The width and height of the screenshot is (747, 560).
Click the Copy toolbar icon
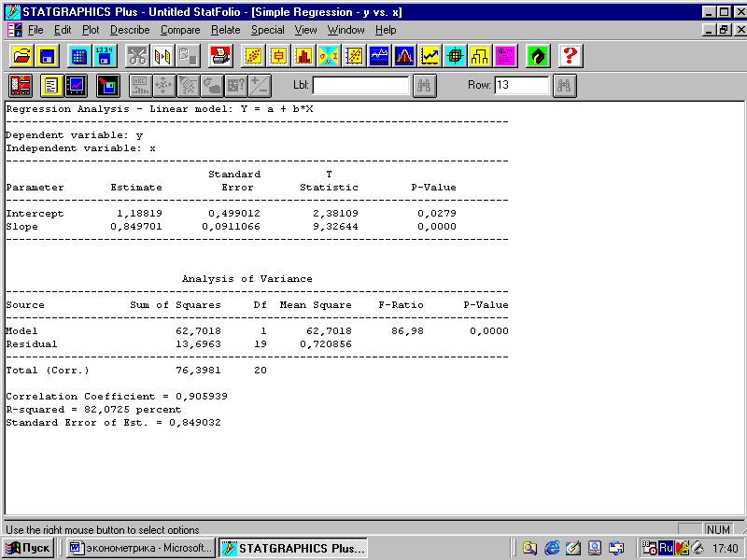(162, 56)
